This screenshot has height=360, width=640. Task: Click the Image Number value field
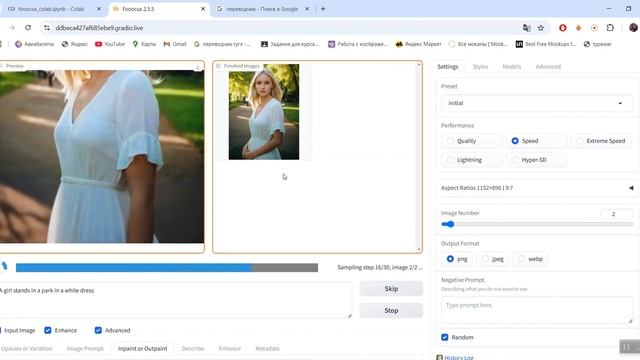616,214
